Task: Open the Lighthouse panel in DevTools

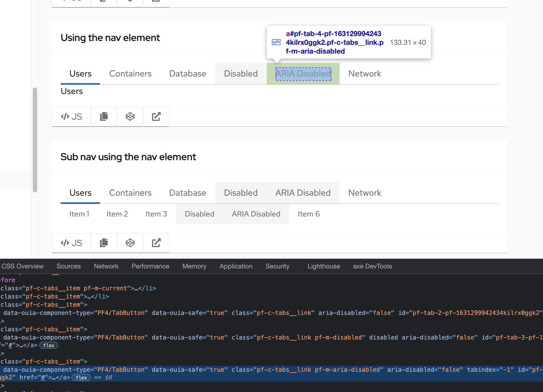Action: coord(324,266)
